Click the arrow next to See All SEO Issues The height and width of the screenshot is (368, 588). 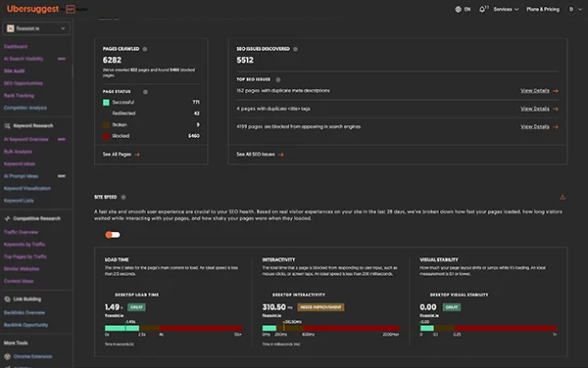coord(281,155)
